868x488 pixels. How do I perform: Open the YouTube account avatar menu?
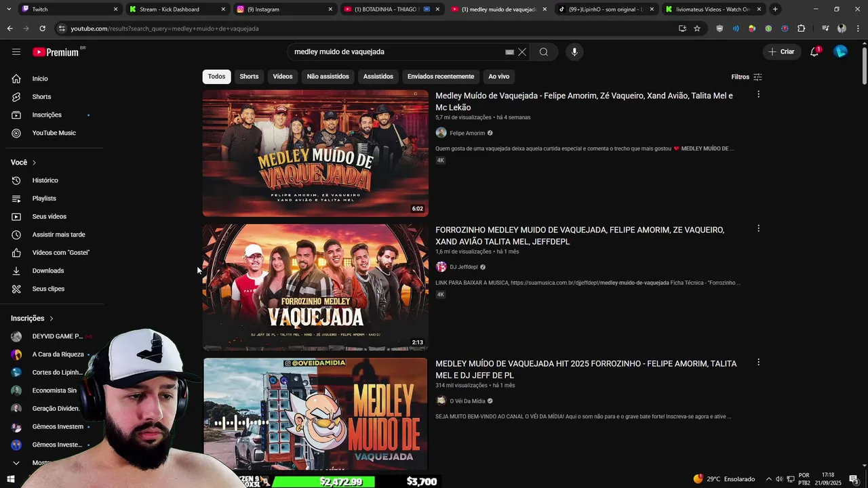coord(840,52)
